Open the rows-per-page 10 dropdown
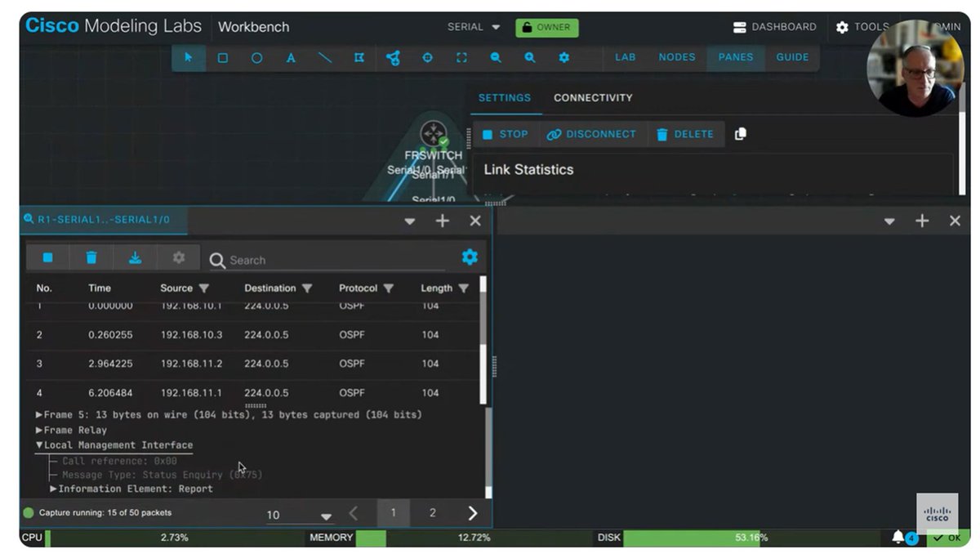 (x=300, y=515)
